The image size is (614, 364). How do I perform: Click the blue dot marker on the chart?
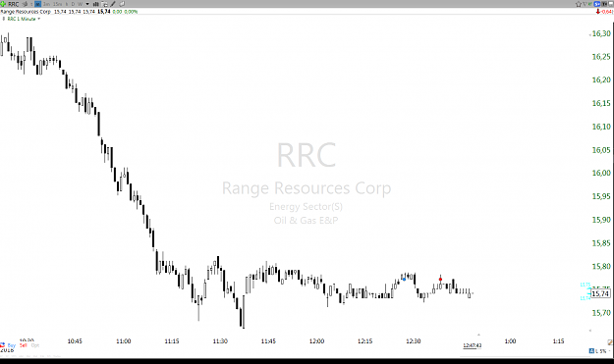404,280
